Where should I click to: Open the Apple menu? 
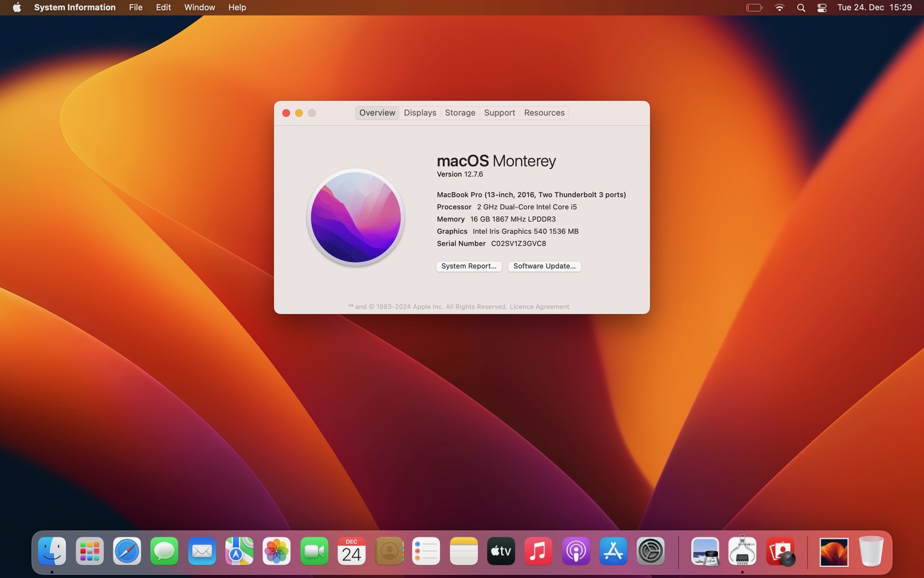[17, 8]
